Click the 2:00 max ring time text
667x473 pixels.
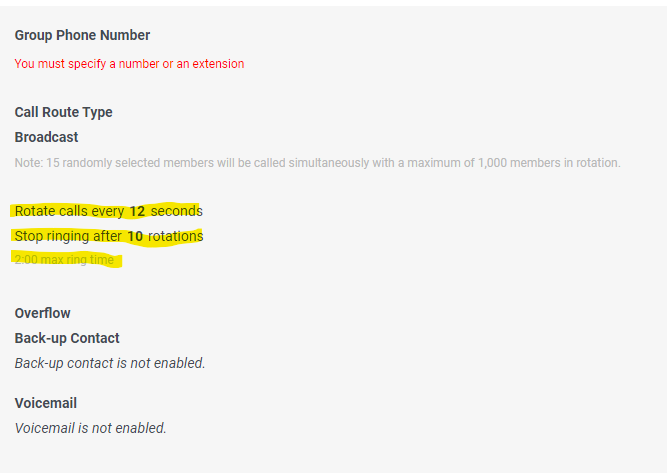(64, 260)
